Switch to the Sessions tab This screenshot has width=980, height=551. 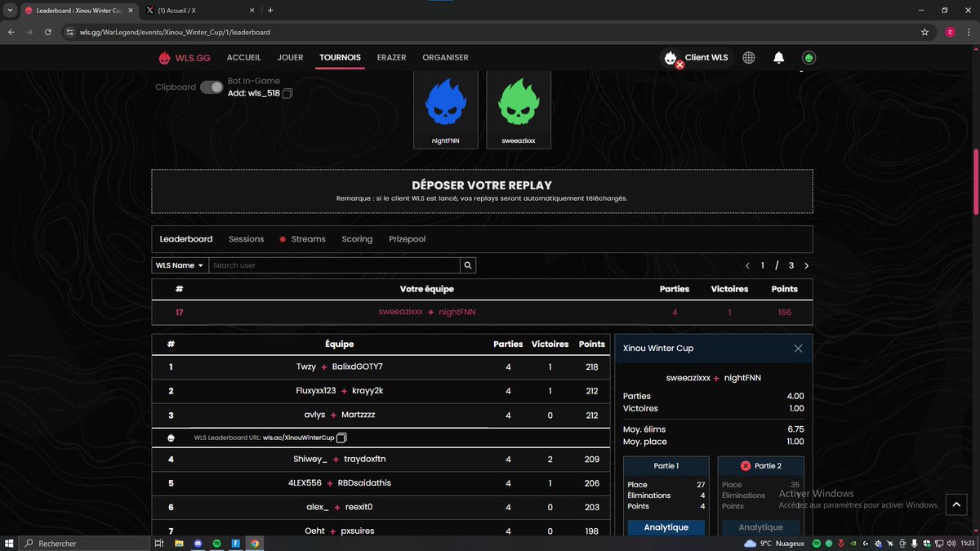(247, 239)
